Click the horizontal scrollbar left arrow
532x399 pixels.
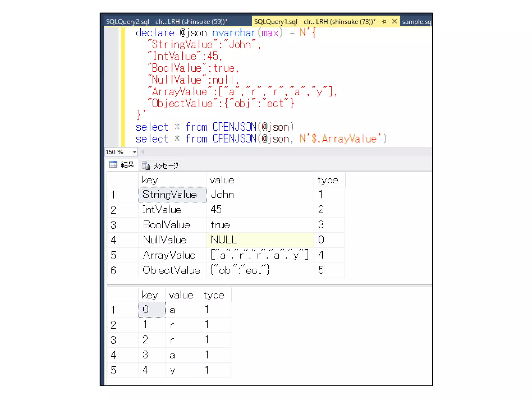[143, 152]
